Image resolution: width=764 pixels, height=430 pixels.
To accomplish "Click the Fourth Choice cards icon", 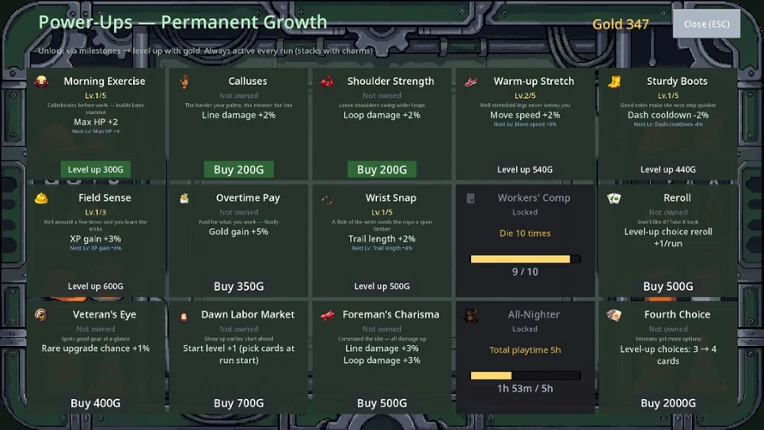I will [x=614, y=315].
